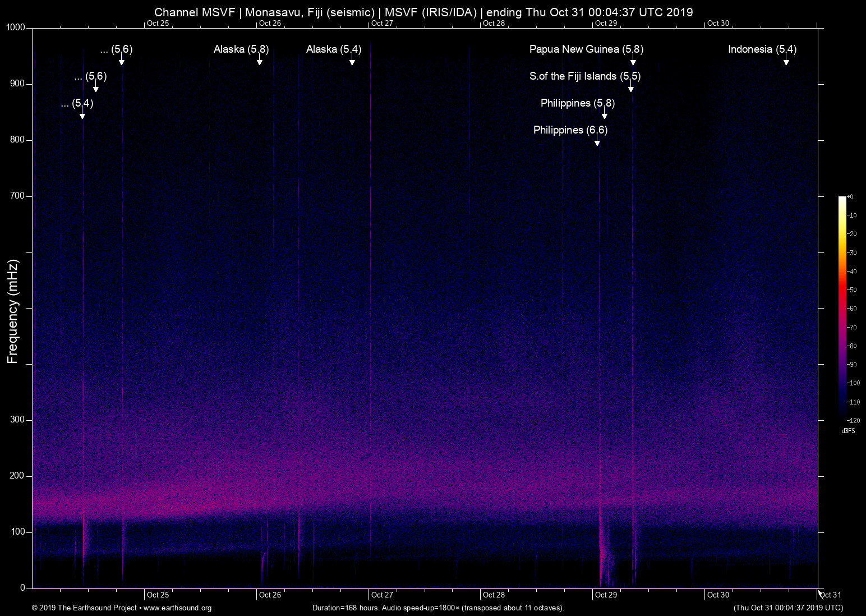Image resolution: width=866 pixels, height=616 pixels.
Task: Select the arrow under S.of the Fiji Islands (5.5)
Action: 631,87
